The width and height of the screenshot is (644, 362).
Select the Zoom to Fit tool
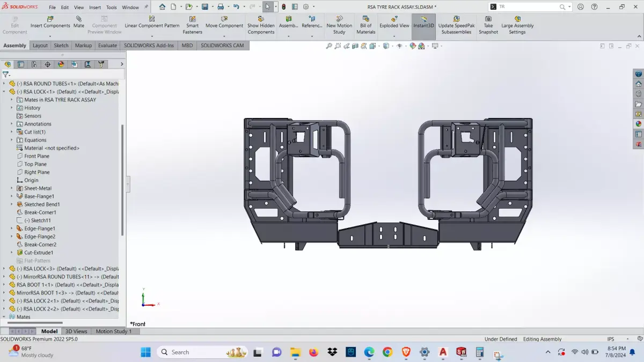click(x=329, y=46)
